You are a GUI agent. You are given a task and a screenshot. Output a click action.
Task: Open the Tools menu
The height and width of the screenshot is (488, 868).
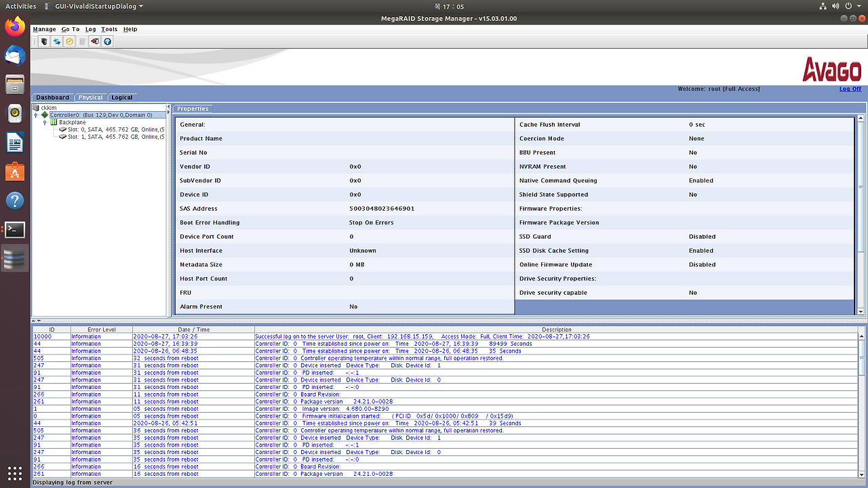109,29
